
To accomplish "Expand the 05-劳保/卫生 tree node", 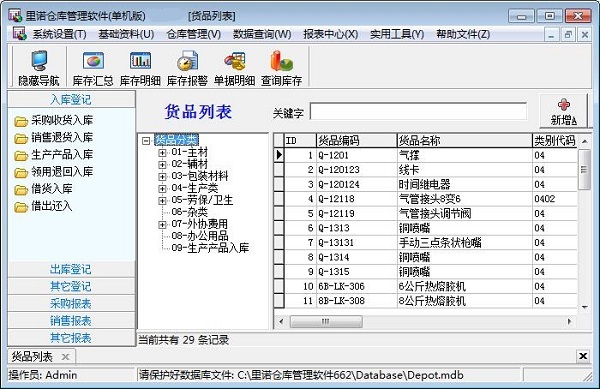I will coord(162,200).
